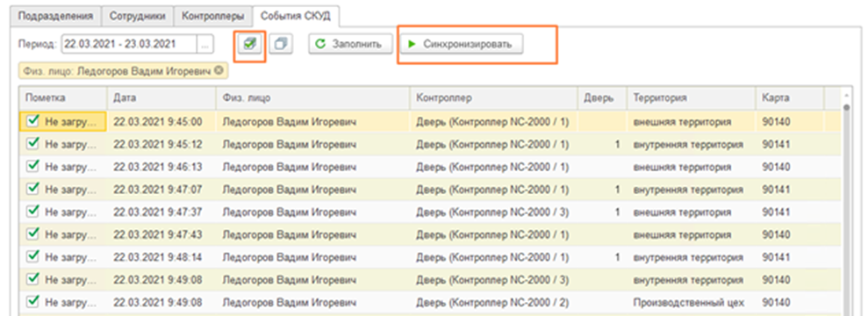Viewport: 868px width, 316px height.
Task: Click the Территория column header
Action: pyautogui.click(x=692, y=98)
